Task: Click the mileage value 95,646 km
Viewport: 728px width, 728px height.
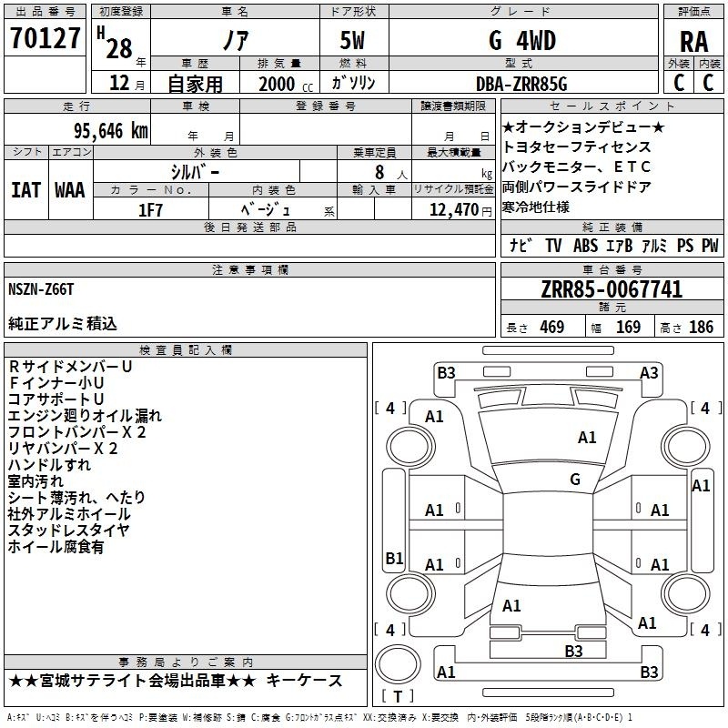Action: (x=111, y=131)
